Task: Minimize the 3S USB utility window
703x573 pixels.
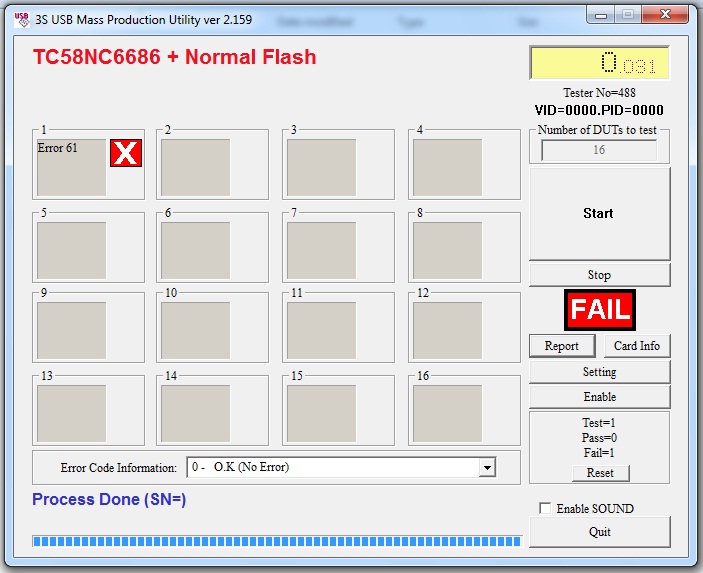Action: tap(601, 15)
